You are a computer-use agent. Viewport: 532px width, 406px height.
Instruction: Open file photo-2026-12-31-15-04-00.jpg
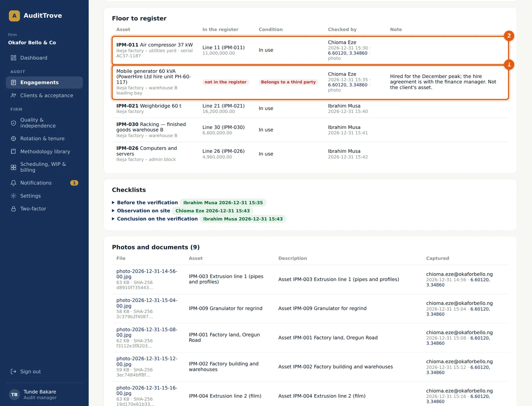pos(147,303)
